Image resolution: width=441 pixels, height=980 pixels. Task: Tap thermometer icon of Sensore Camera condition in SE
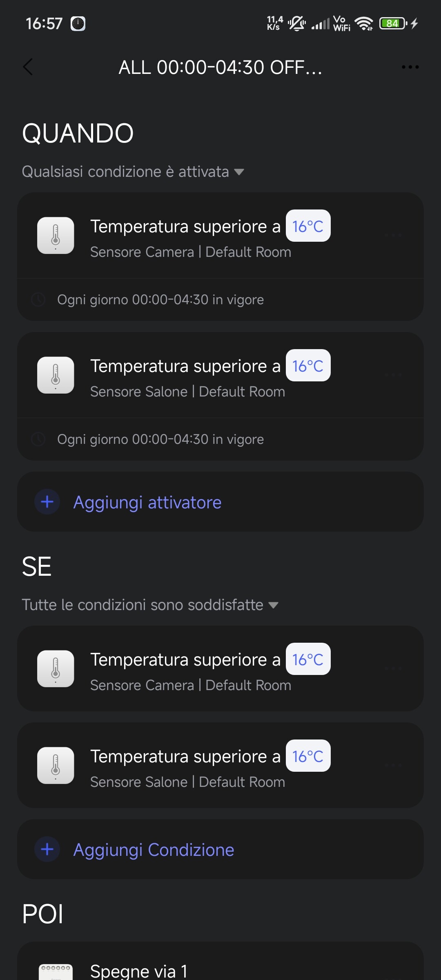[56, 669]
